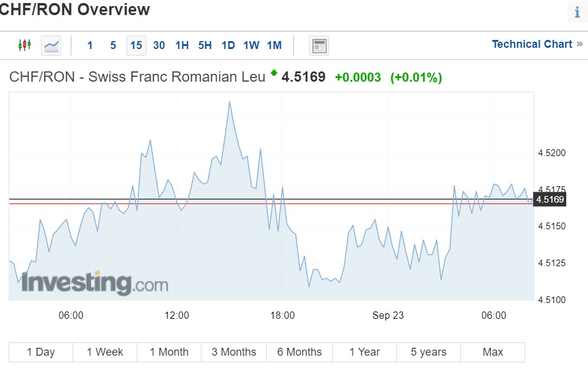
Task: Select the 15 minute interval
Action: coord(136,45)
